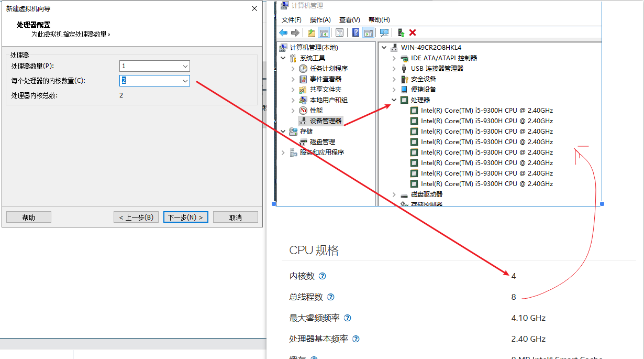The width and height of the screenshot is (644, 359).
Task: Click the 便携设备 icon
Action: click(404, 89)
